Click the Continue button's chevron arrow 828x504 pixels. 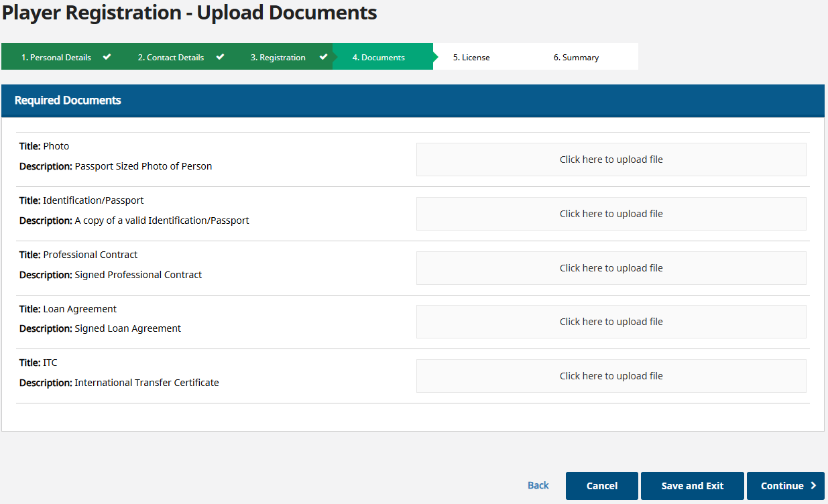coord(813,486)
